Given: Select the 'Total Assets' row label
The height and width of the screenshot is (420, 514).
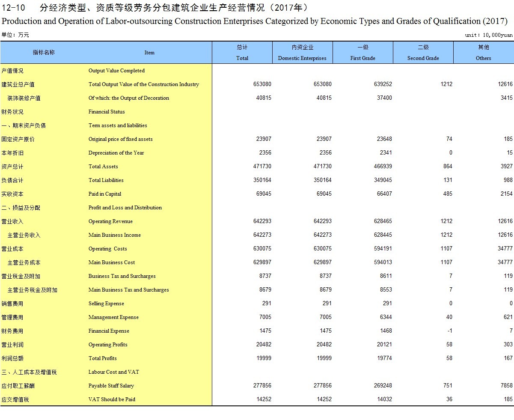Looking at the screenshot, I should [103, 167].
